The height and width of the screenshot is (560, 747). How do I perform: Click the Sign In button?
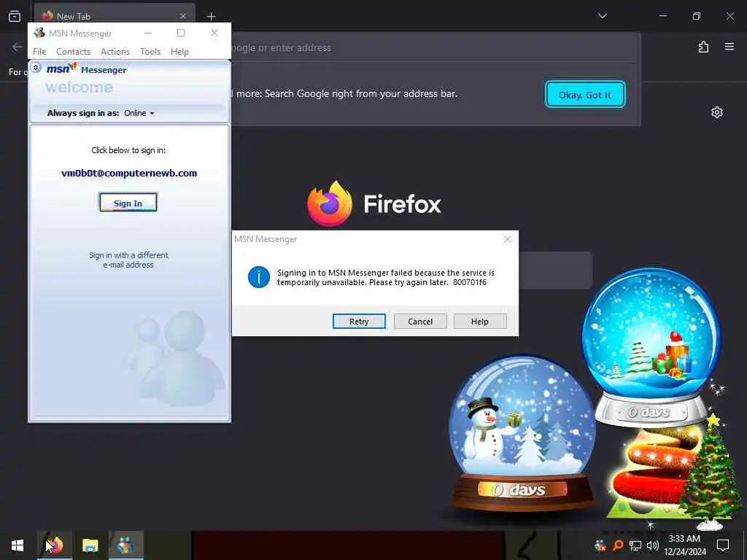(x=128, y=203)
